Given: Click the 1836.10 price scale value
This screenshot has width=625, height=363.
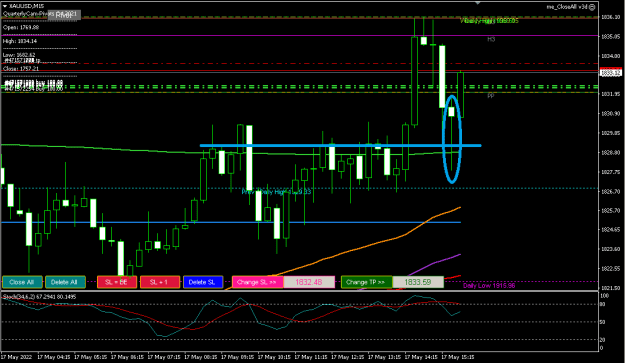Looking at the screenshot, I should click(x=611, y=17).
